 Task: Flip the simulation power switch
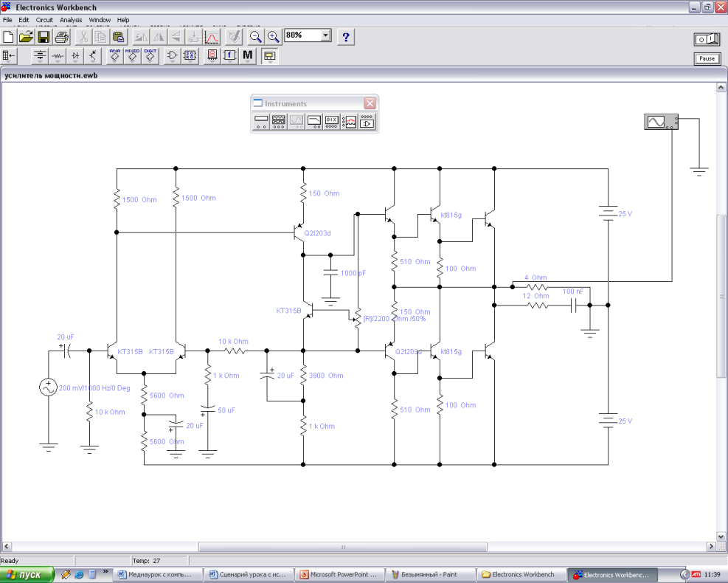click(707, 38)
